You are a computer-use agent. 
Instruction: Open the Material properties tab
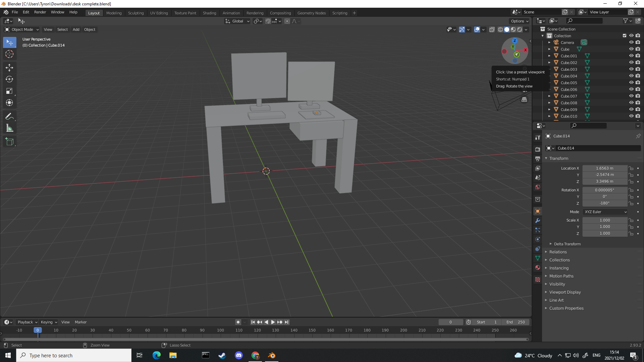click(x=537, y=268)
